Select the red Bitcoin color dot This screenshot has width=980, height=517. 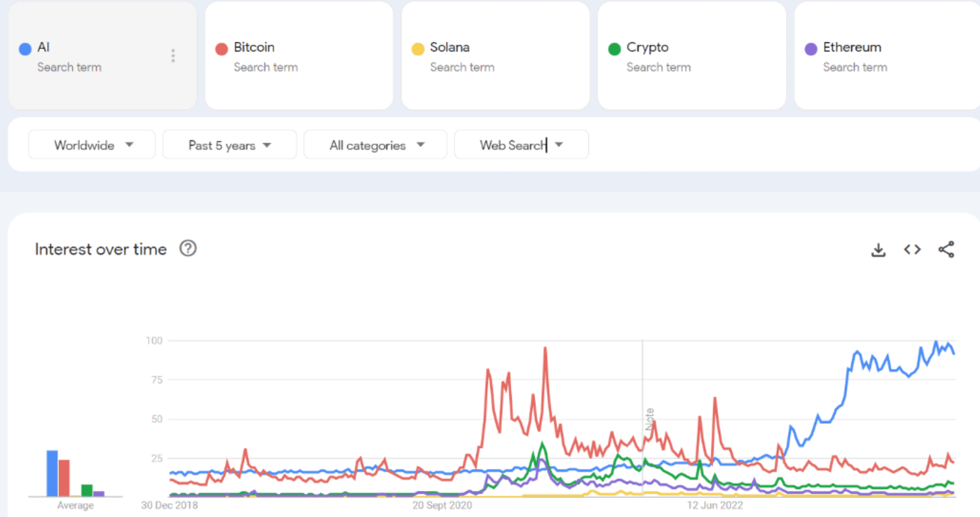(221, 49)
